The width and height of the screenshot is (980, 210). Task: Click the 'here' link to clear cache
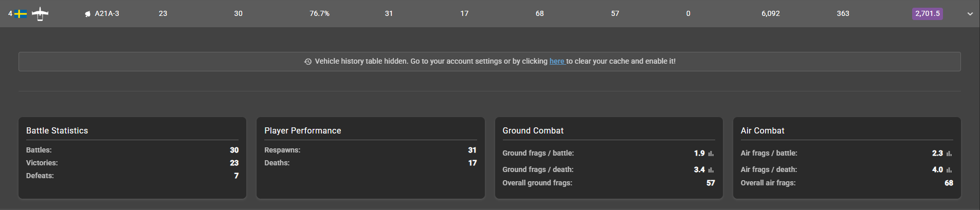[x=556, y=61]
